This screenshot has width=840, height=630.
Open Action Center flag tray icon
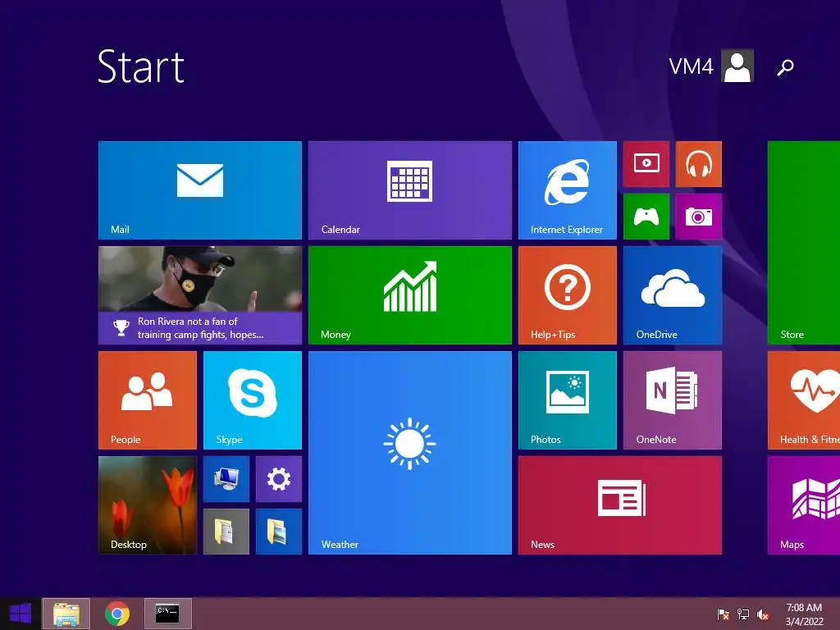723,614
